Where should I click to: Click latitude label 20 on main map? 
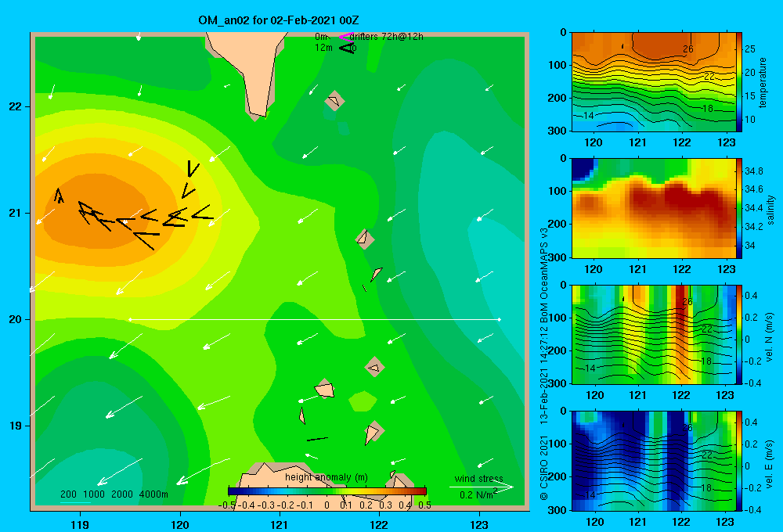click(16, 319)
